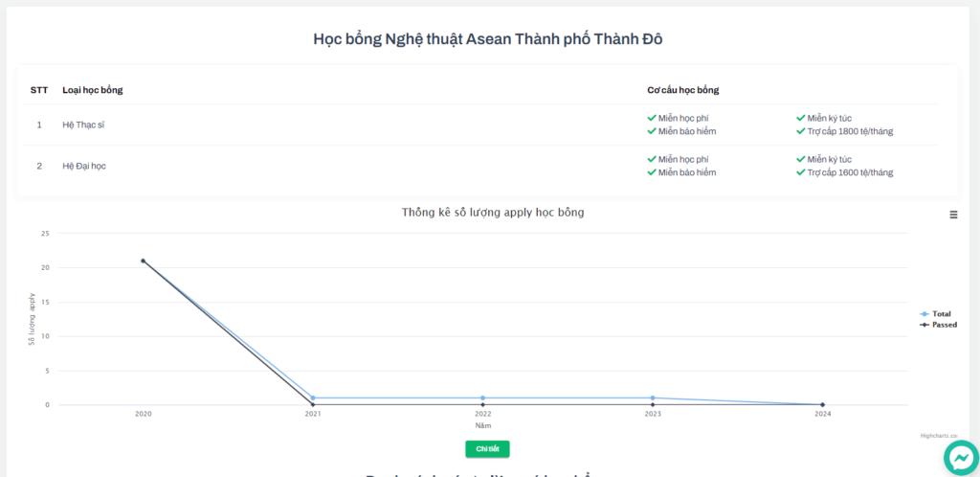Click the Cơ cấu học bổng column header
Image resolution: width=980 pixels, height=477 pixels.
pos(682,90)
